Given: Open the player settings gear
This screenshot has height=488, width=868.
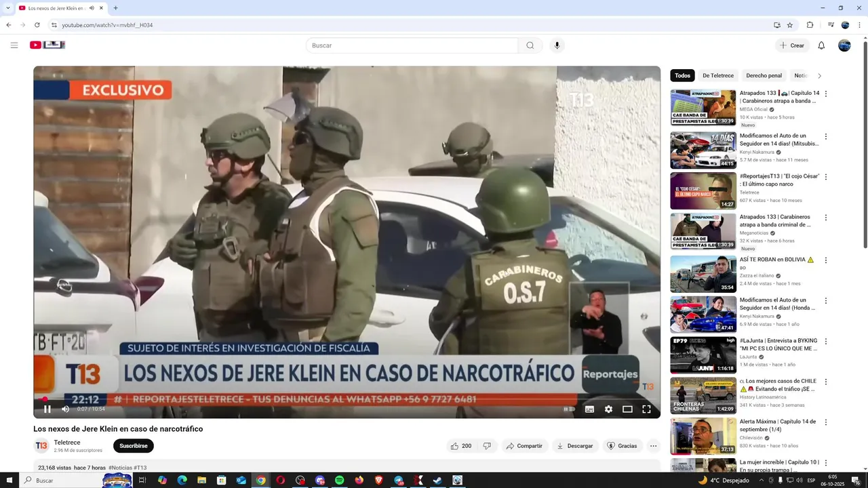Looking at the screenshot, I should pos(608,409).
